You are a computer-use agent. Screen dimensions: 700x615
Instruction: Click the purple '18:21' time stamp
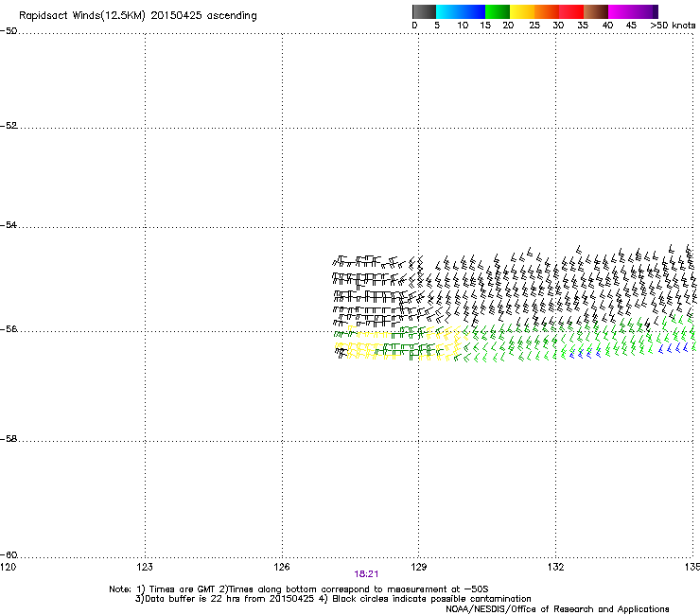click(x=366, y=574)
